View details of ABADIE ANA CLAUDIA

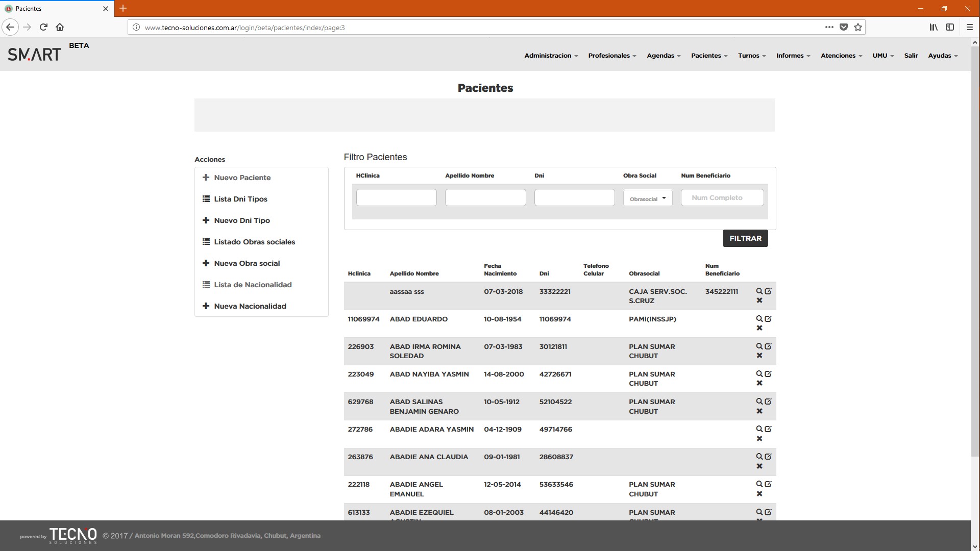point(759,457)
